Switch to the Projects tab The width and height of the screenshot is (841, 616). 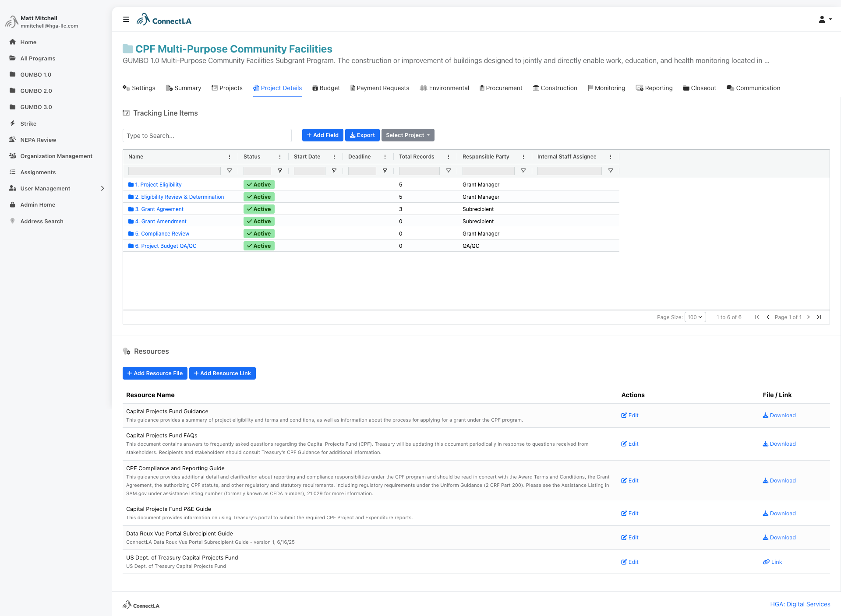[227, 88]
